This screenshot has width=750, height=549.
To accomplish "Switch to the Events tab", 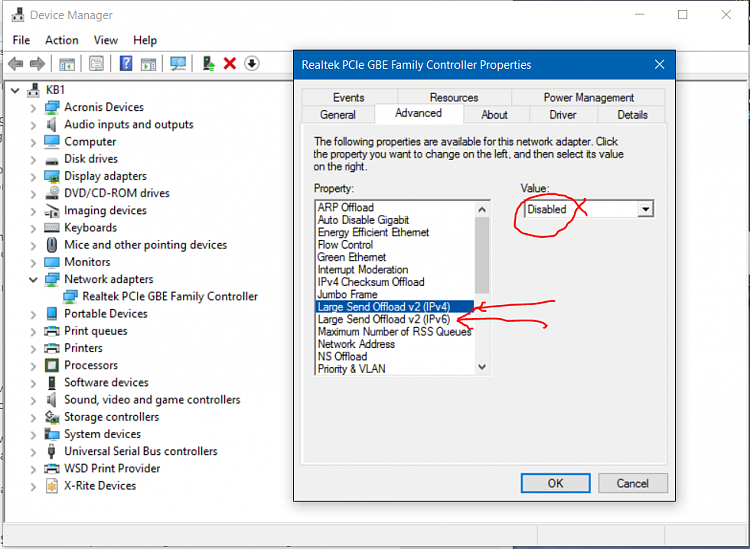I will (349, 98).
